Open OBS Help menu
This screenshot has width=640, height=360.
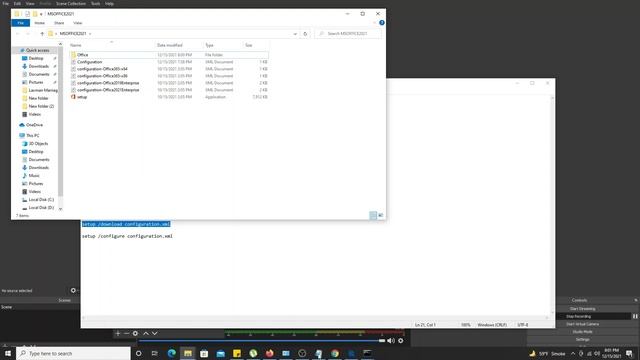coord(109,3)
